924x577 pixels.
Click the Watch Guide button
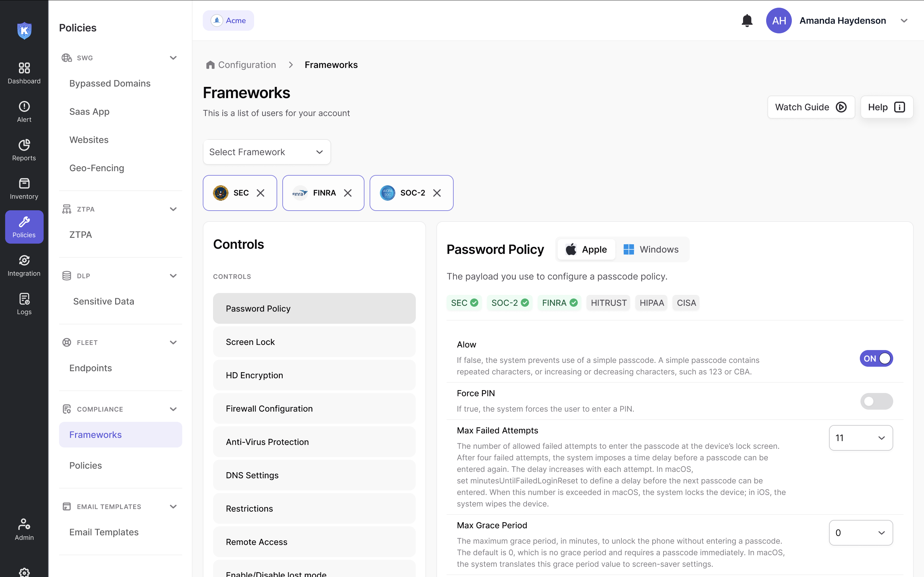[x=811, y=107]
